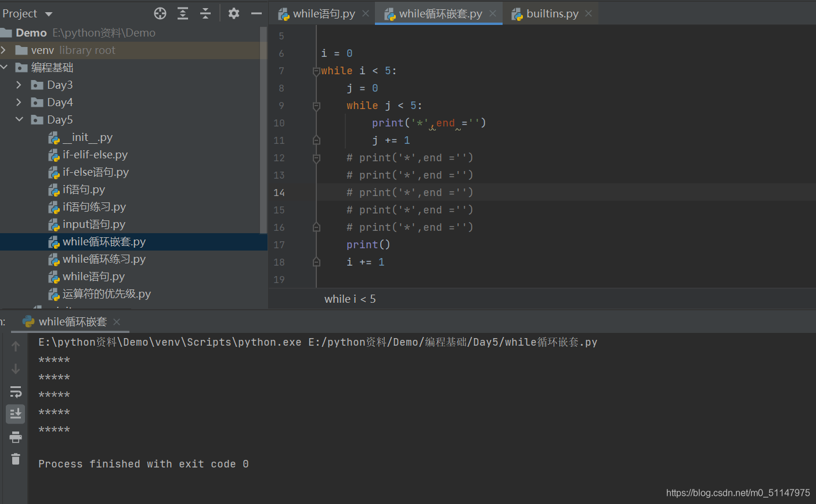Image resolution: width=816 pixels, height=504 pixels.
Task: Open if语句练习.py file
Action: [87, 207]
